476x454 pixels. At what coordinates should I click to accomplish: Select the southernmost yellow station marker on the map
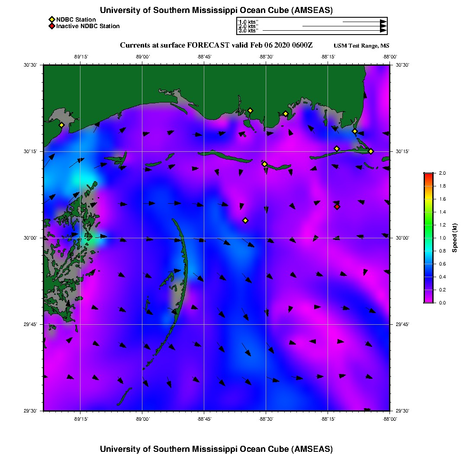(x=245, y=221)
